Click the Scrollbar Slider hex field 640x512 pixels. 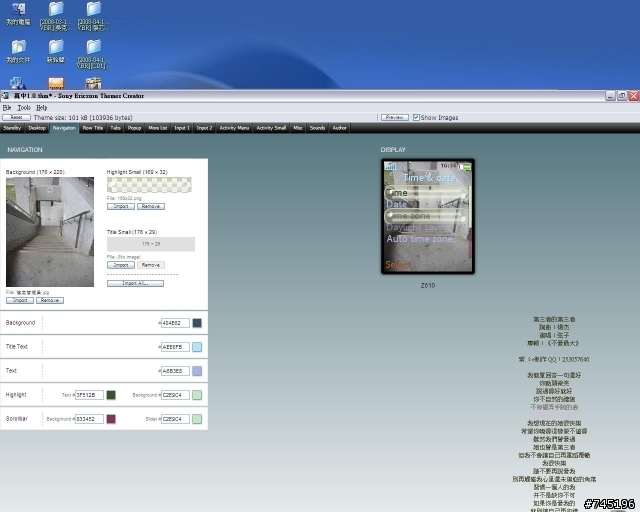click(x=175, y=419)
